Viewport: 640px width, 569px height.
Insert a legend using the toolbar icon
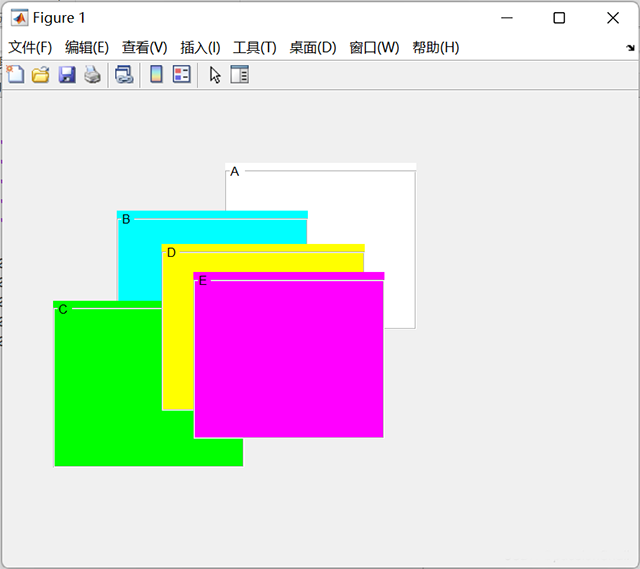[182, 75]
